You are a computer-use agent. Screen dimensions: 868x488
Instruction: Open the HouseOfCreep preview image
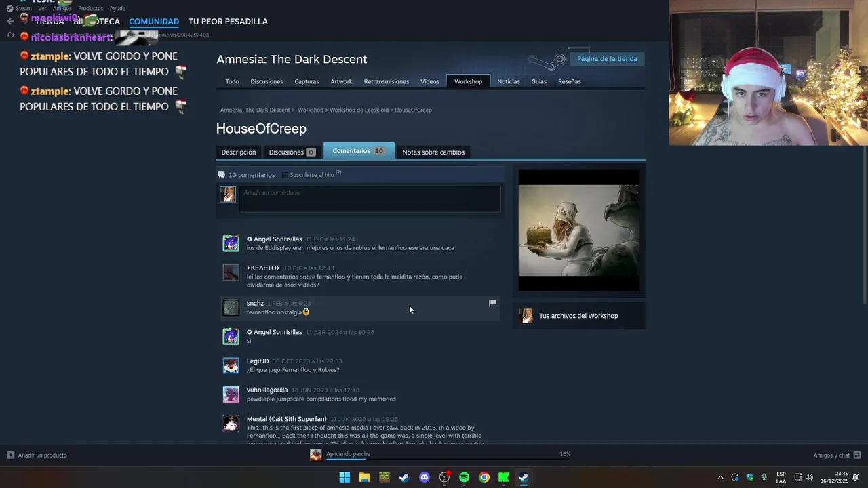coord(578,230)
